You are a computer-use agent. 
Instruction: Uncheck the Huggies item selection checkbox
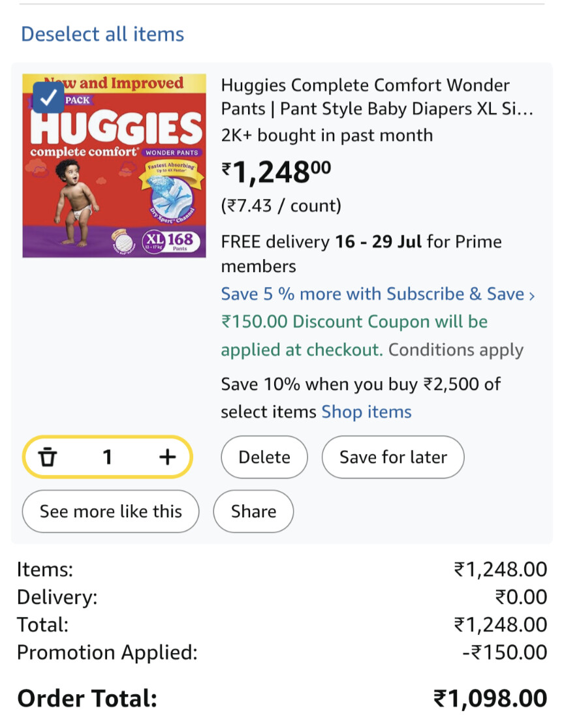(x=48, y=97)
